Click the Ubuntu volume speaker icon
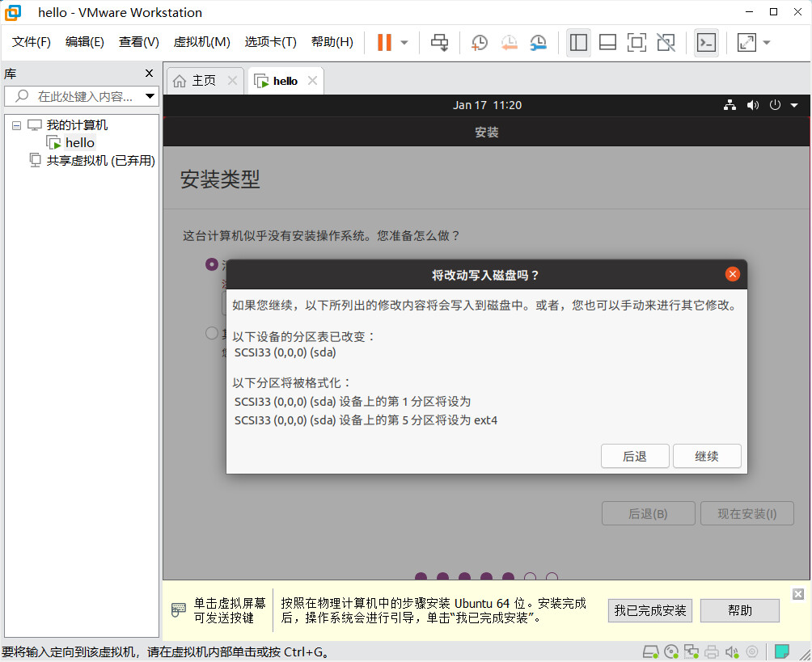Screen dimensions: 812x662 point(752,105)
